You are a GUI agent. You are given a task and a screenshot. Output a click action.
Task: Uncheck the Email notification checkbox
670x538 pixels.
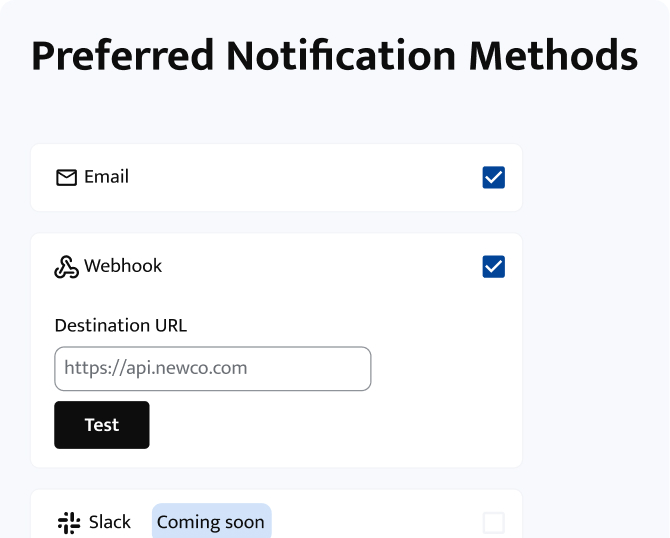pos(493,178)
